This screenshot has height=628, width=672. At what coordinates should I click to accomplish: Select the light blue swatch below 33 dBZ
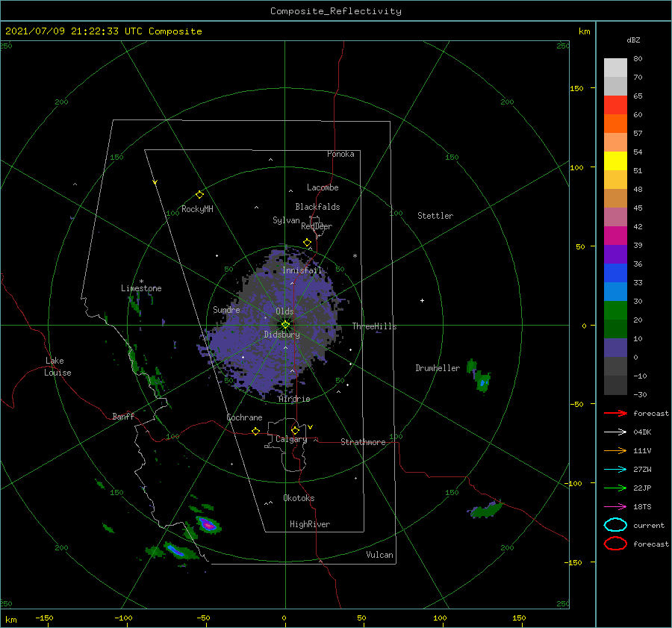click(615, 291)
